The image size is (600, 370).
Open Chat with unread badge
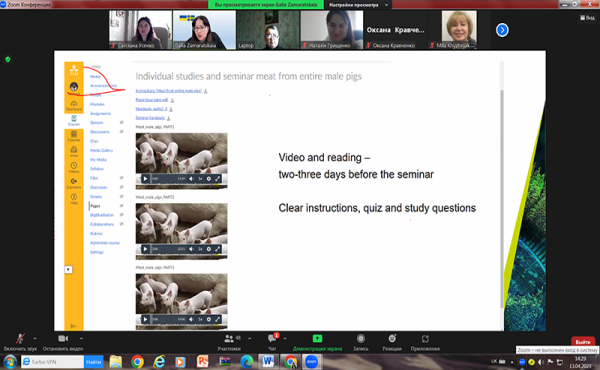(273, 338)
